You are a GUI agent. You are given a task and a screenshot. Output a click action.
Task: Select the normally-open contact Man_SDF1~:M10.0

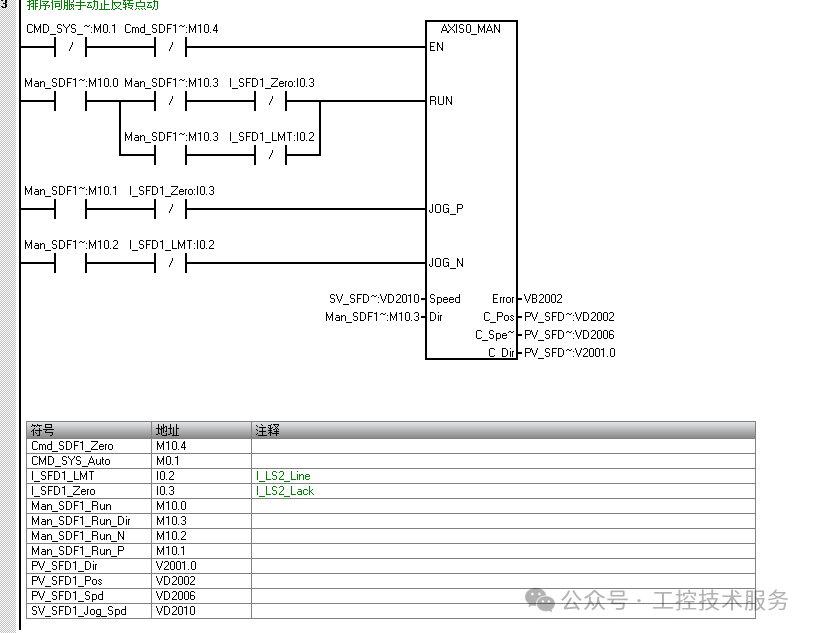(x=70, y=101)
